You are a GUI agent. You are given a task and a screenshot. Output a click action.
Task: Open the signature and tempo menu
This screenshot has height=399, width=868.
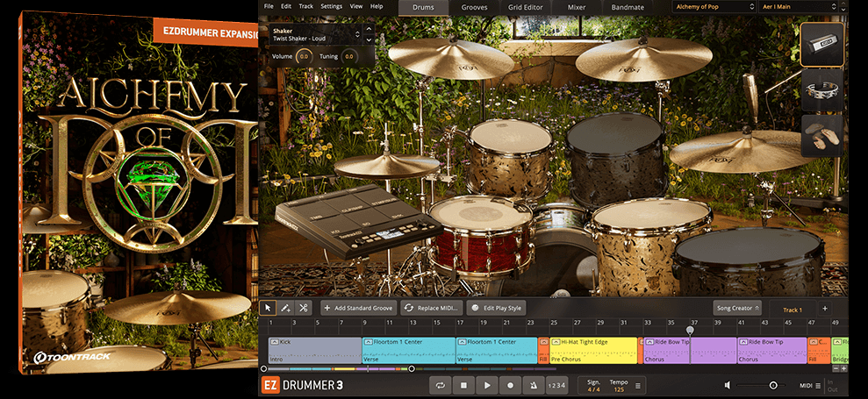click(x=637, y=386)
